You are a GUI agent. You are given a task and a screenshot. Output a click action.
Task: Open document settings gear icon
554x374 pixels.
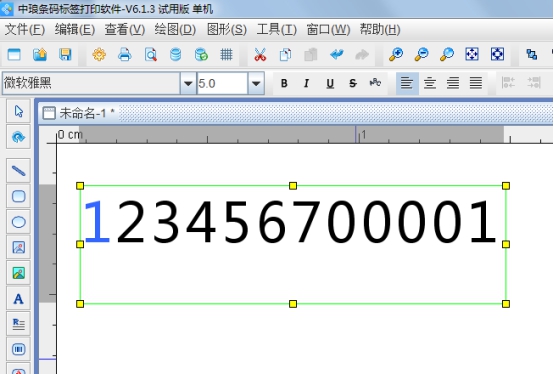click(x=99, y=55)
